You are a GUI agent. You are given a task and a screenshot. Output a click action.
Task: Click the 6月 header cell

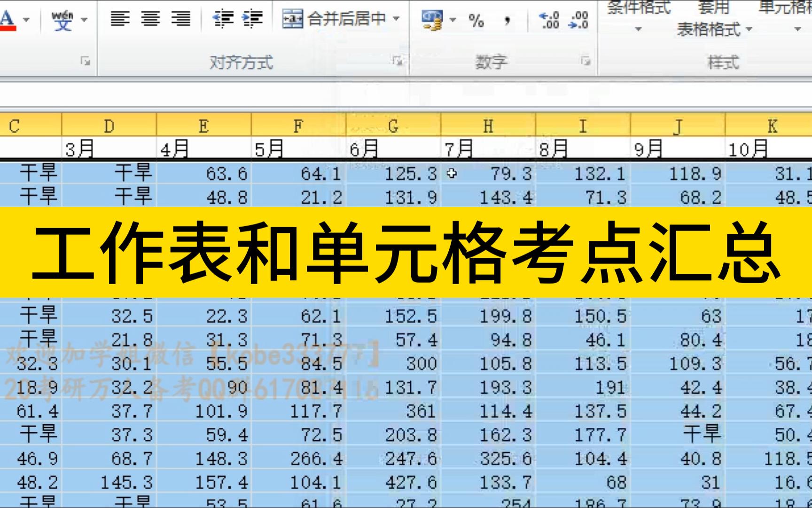394,149
